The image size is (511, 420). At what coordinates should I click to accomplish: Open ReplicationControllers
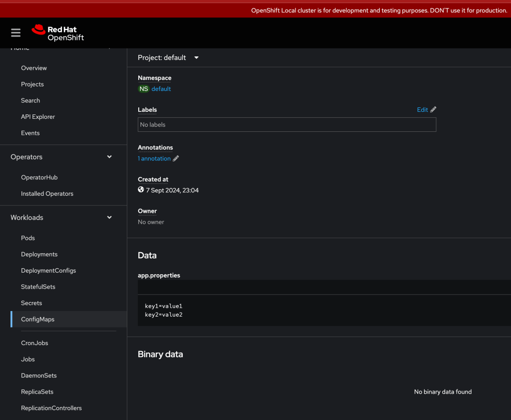(x=51, y=408)
